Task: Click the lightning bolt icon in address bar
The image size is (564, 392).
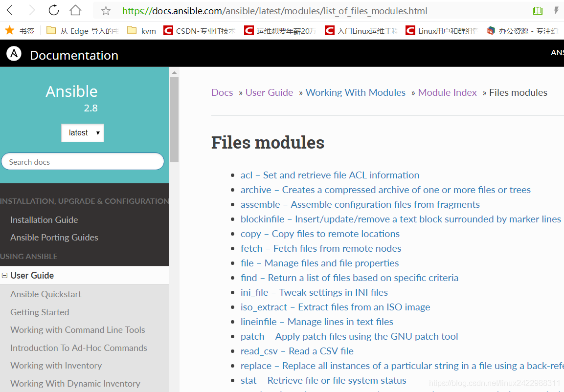Action: click(x=557, y=10)
